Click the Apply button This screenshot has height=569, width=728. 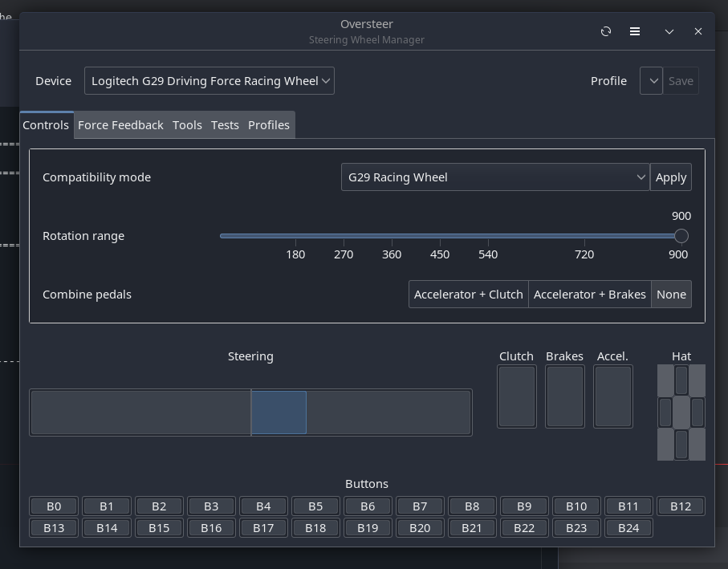671,177
